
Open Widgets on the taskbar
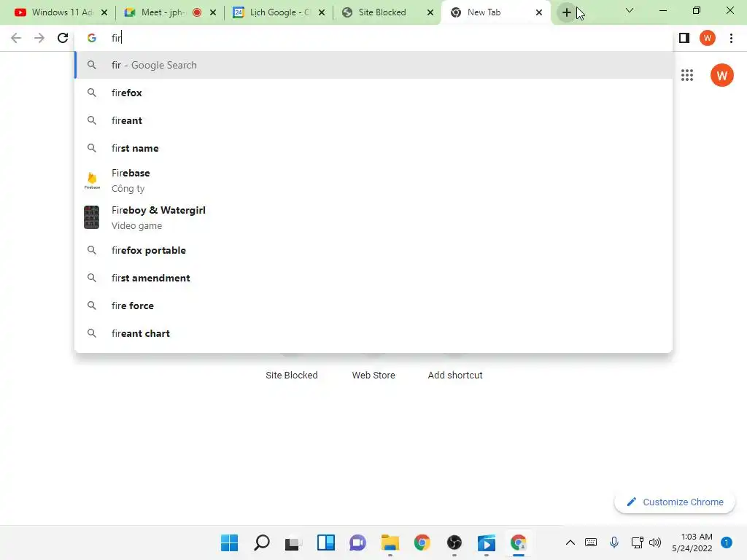326,542
